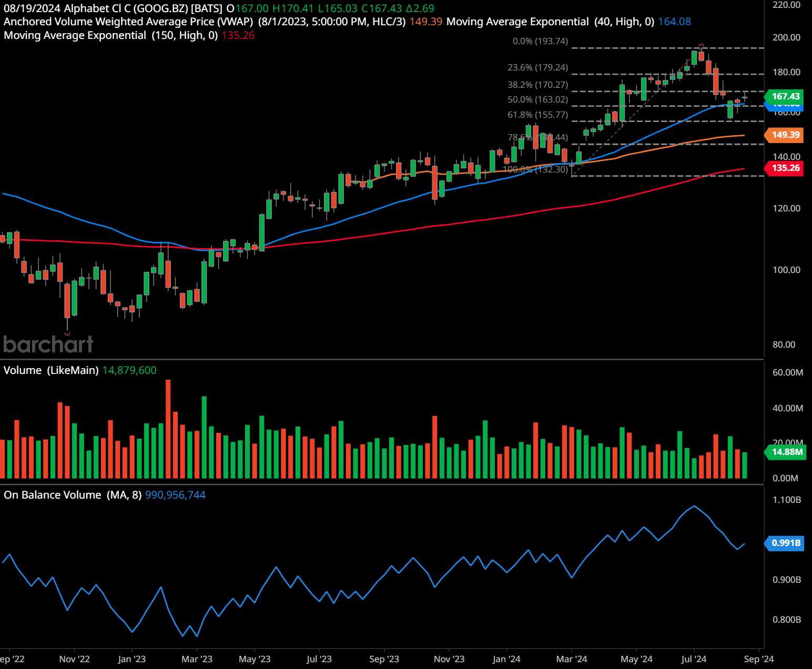The image size is (812, 669).
Task: Click the 990,956,744 OBV value
Action: [175, 495]
